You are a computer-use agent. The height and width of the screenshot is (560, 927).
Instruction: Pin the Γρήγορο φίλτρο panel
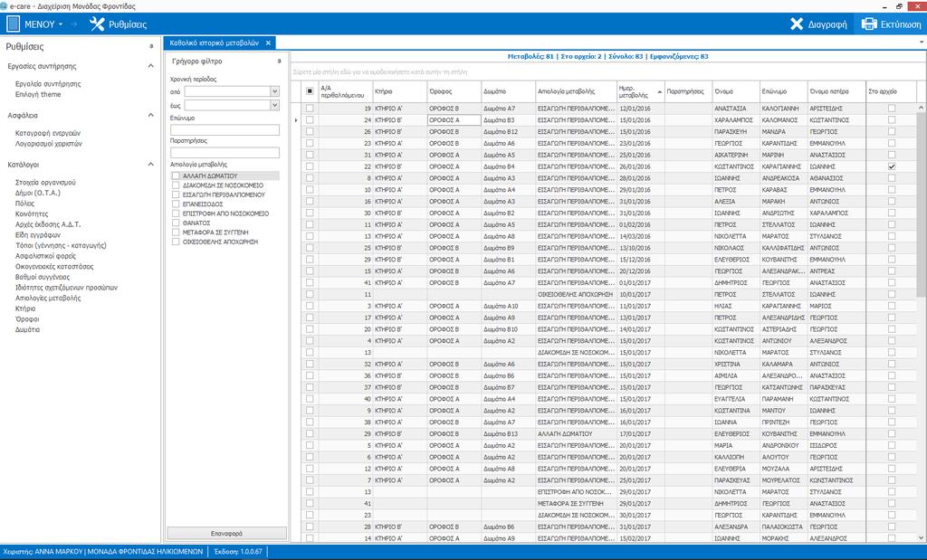pos(279,61)
